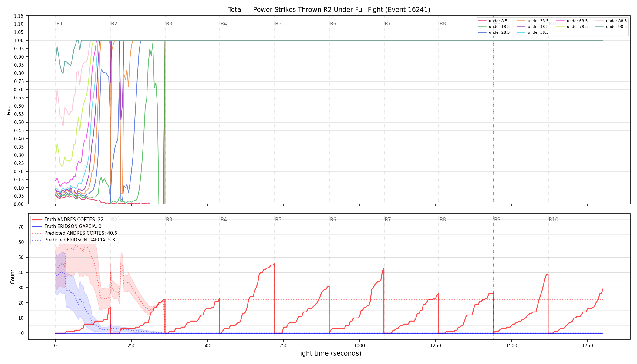
Task: Click the 70 tick on the Count axis
Action: (21, 227)
